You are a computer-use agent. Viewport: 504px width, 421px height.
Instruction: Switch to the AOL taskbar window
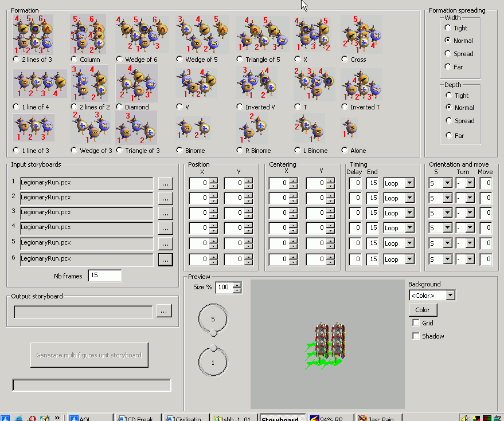click(x=89, y=418)
